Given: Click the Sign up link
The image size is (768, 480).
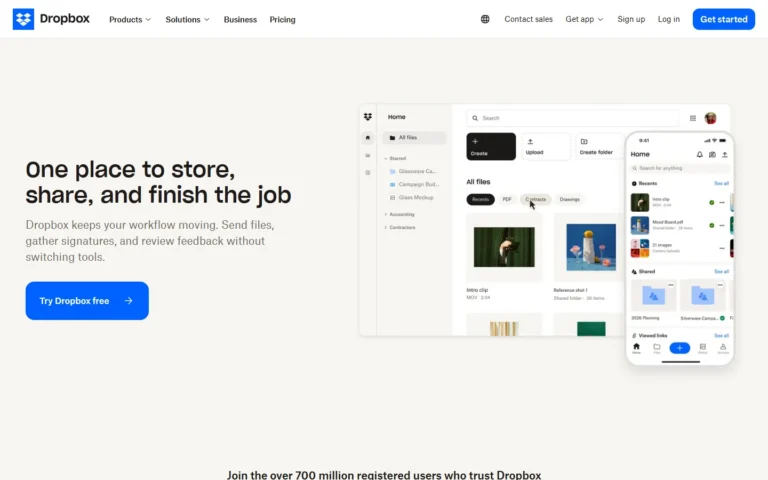Looking at the screenshot, I should [631, 19].
